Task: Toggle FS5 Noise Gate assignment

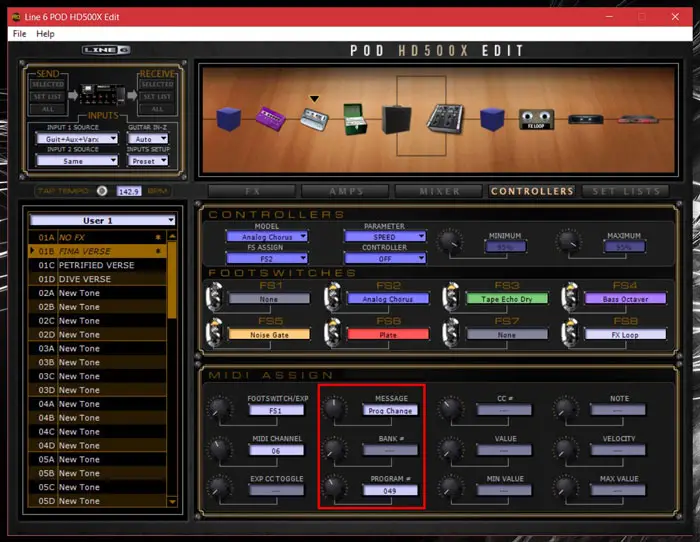Action: pos(269,334)
